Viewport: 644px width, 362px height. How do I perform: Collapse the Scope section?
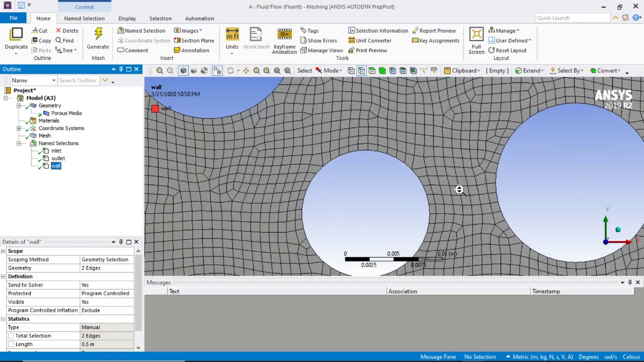(x=3, y=251)
